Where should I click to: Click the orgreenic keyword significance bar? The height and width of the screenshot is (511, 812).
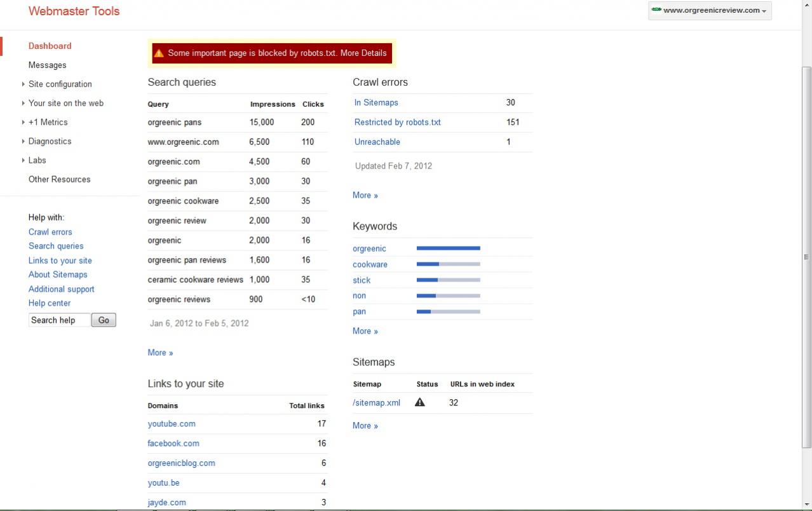[449, 249]
